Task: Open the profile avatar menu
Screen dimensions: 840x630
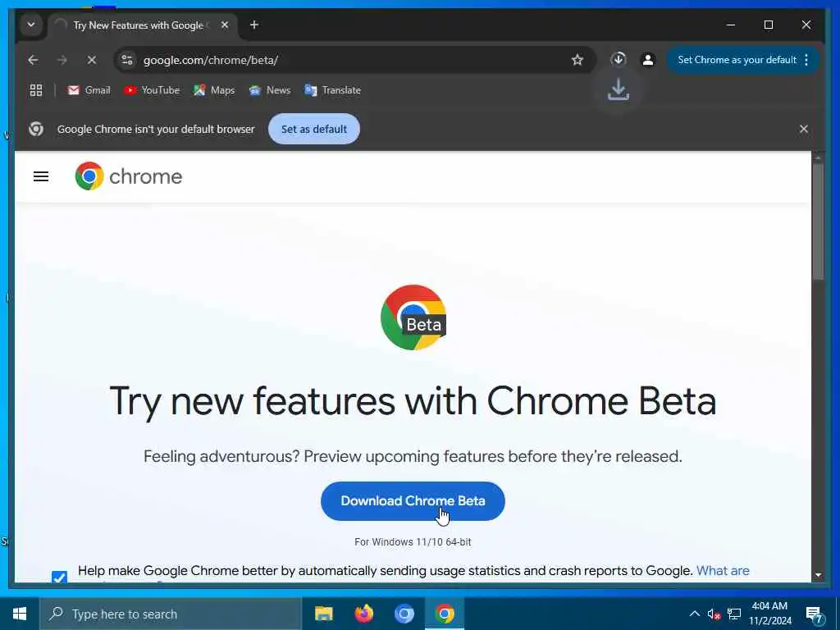Action: tap(648, 60)
